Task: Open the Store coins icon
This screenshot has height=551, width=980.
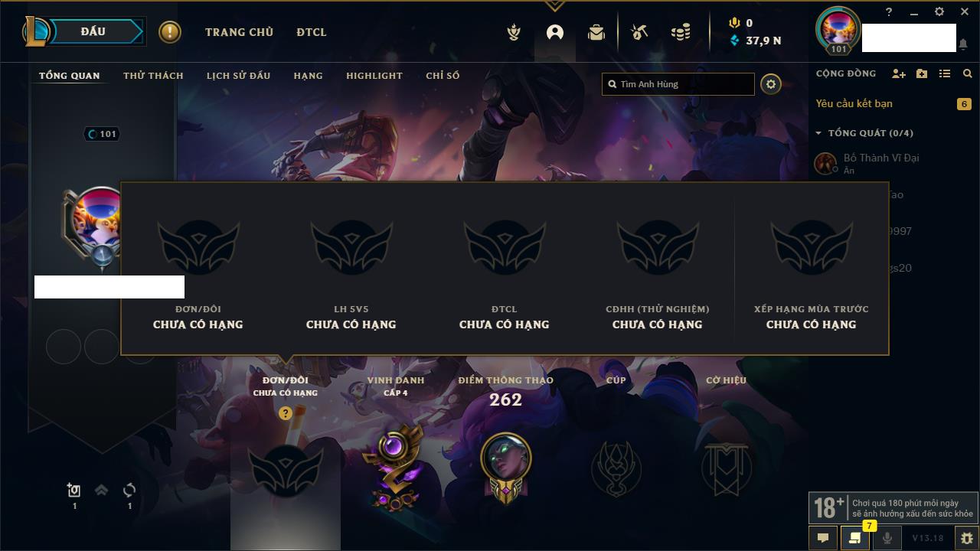Action: 681,32
